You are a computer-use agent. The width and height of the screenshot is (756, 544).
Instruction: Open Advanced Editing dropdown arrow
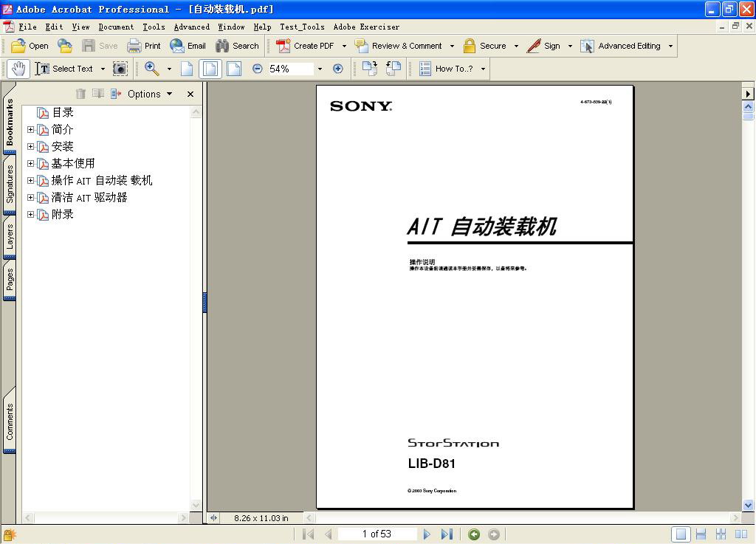670,47
